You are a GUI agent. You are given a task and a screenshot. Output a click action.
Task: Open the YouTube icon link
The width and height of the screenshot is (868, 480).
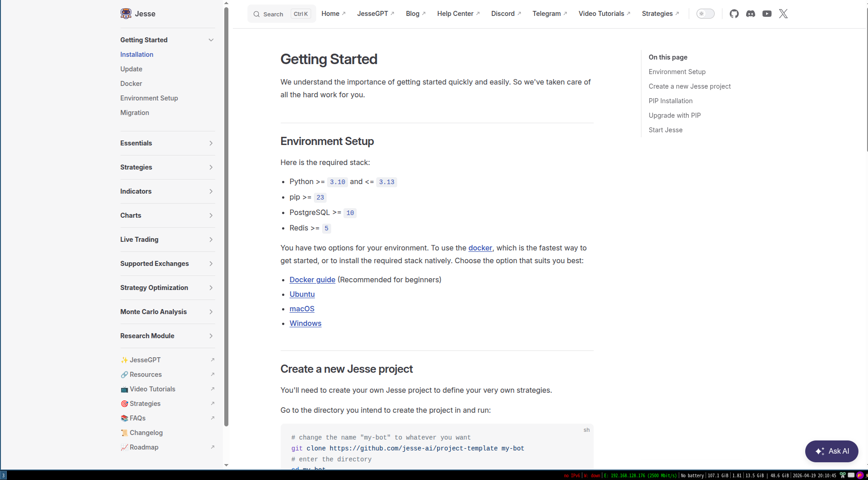point(767,14)
